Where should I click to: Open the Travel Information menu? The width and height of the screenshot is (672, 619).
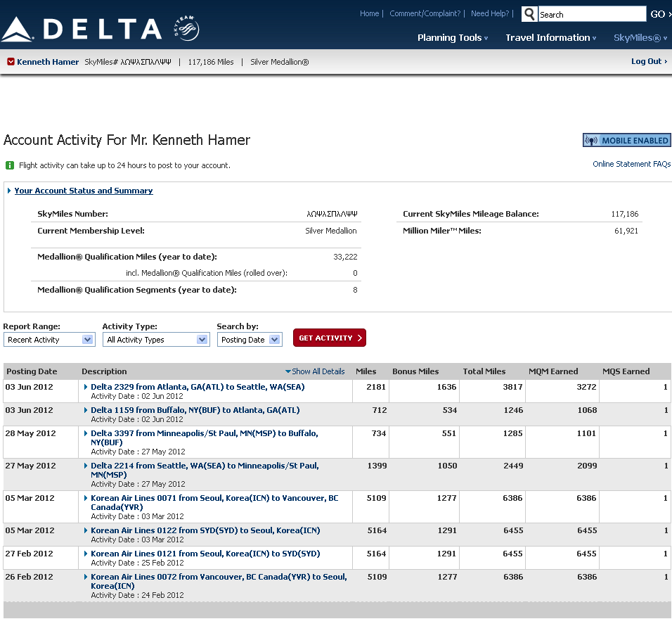point(550,38)
